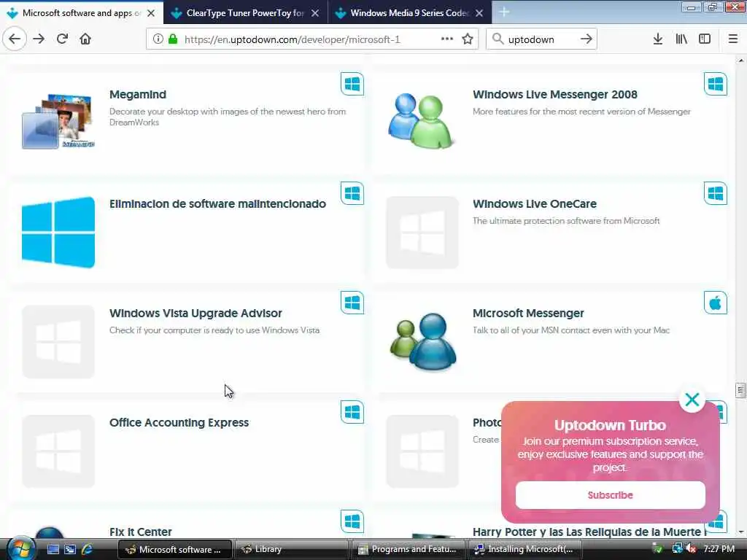
Task: Subscribe to Uptodown Turbo
Action: point(611,495)
